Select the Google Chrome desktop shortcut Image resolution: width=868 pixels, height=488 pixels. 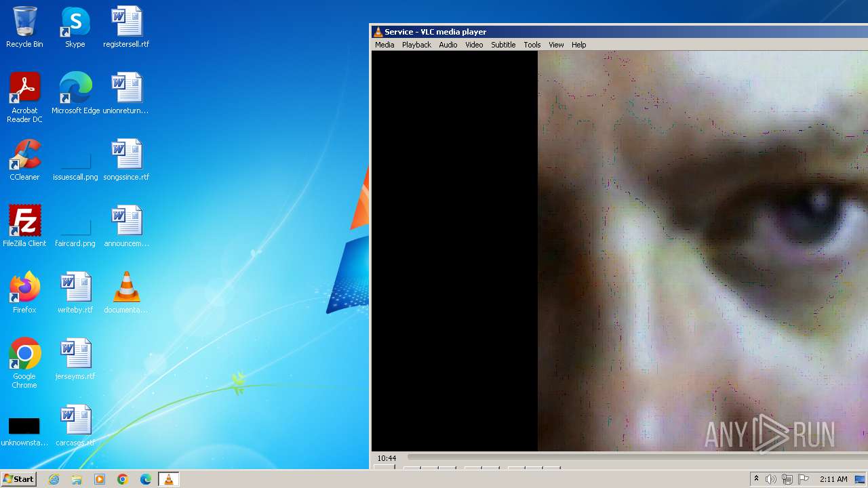click(24, 364)
